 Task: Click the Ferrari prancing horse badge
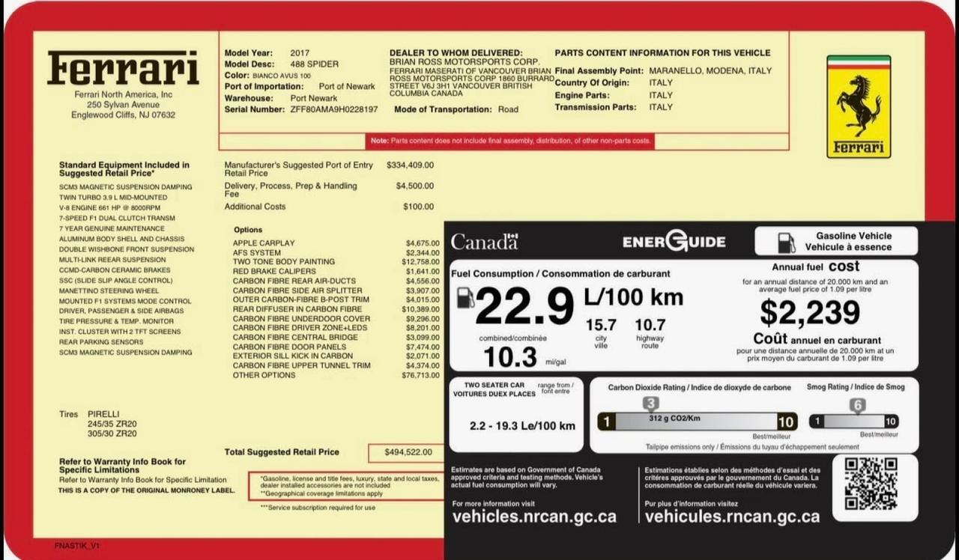[x=859, y=105]
